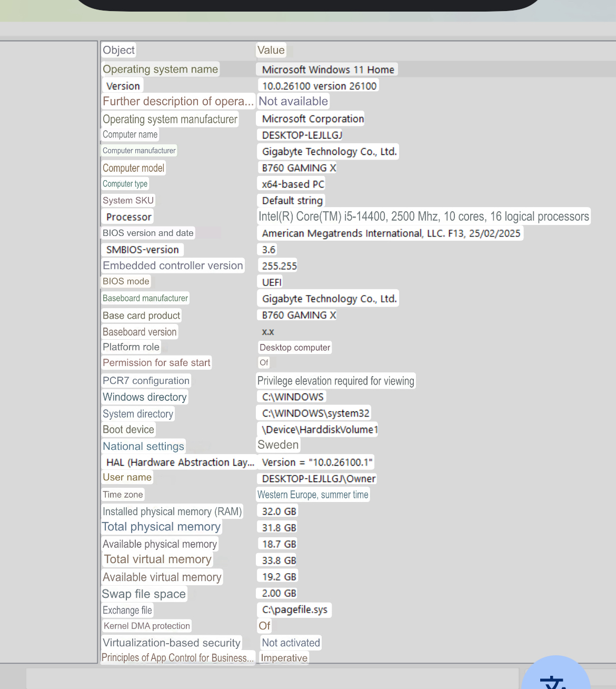Screen dimensions: 616x689
Task: Click Operating system manufacturer label
Action: pyautogui.click(x=170, y=119)
